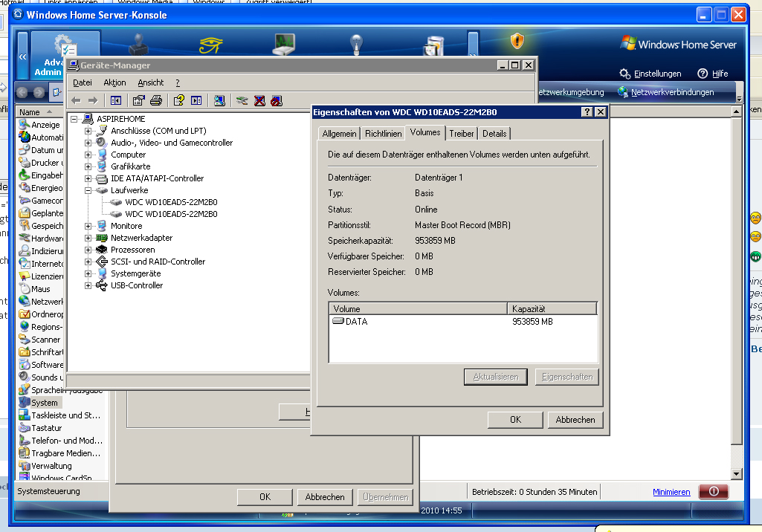This screenshot has height=532, width=762.
Task: Click the ? help button in Eigenschaften title bar
Action: [x=587, y=112]
